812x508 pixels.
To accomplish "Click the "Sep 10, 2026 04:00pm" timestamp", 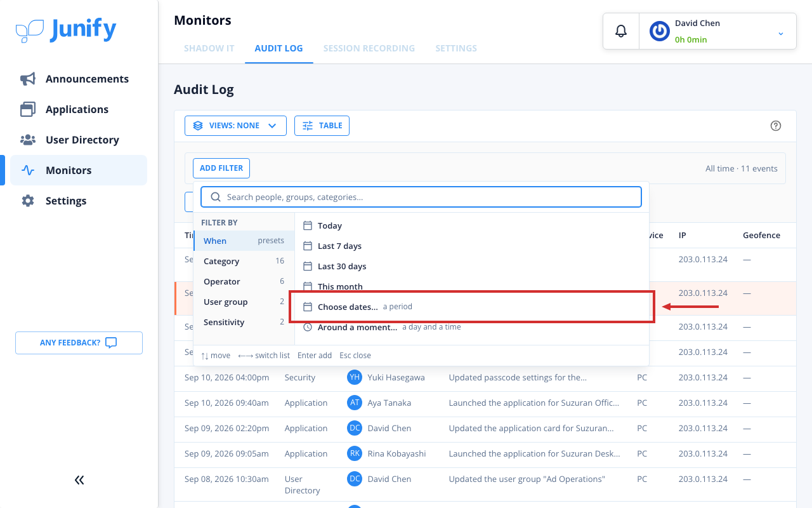I will (x=226, y=377).
